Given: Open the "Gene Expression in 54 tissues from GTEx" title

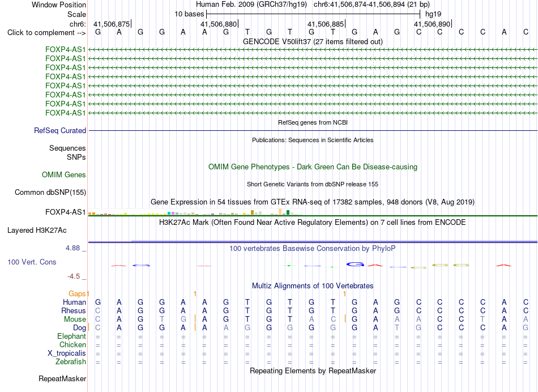Looking at the screenshot, I should point(313,202).
